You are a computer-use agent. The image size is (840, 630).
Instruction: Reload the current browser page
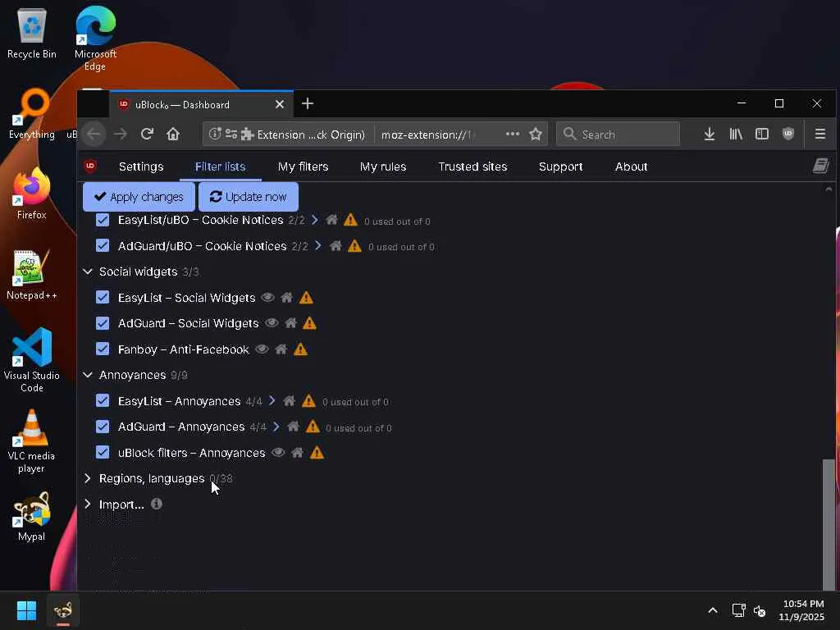[148, 134]
